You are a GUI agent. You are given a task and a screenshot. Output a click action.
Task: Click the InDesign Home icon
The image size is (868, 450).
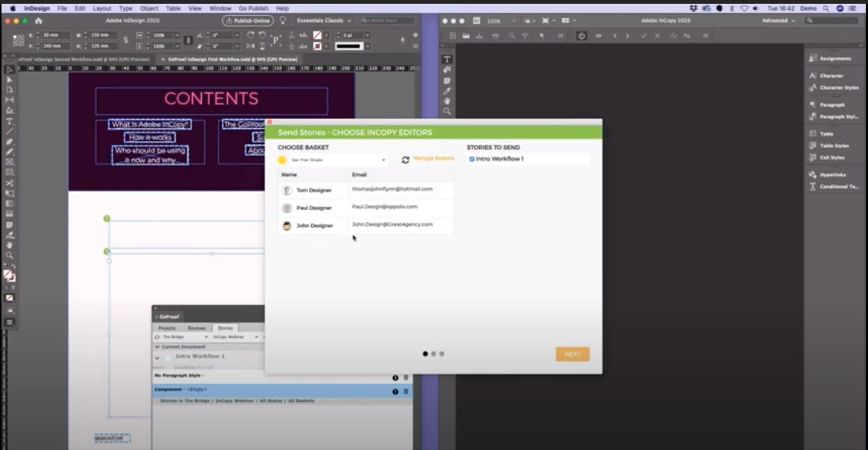[38, 20]
